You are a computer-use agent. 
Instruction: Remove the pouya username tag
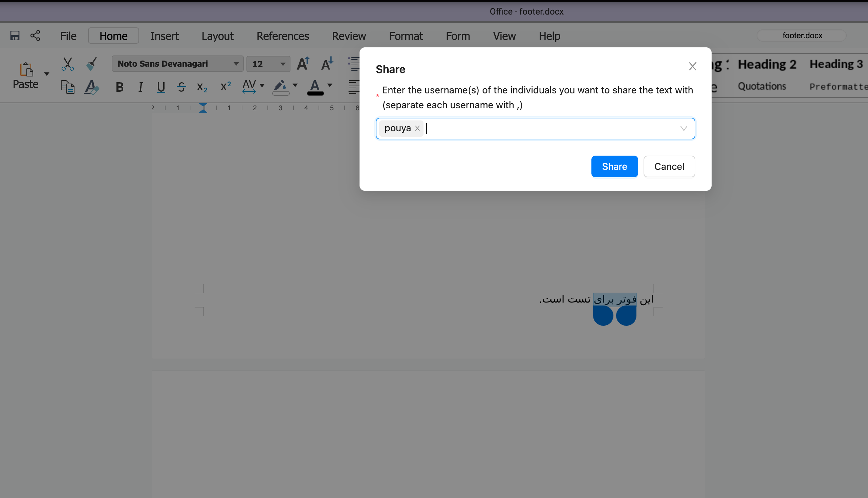pyautogui.click(x=417, y=128)
